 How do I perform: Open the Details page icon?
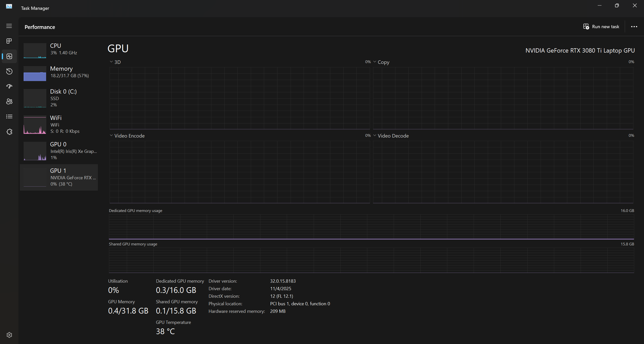(9, 116)
